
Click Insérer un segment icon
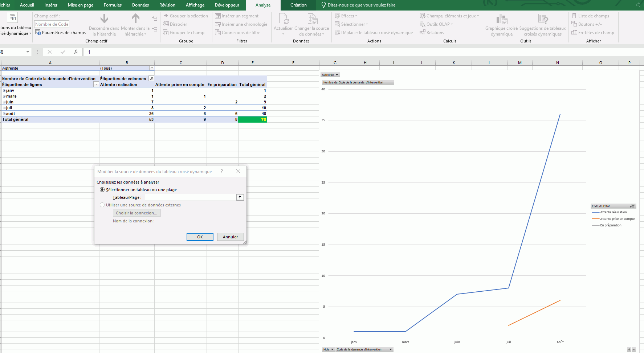tap(218, 16)
